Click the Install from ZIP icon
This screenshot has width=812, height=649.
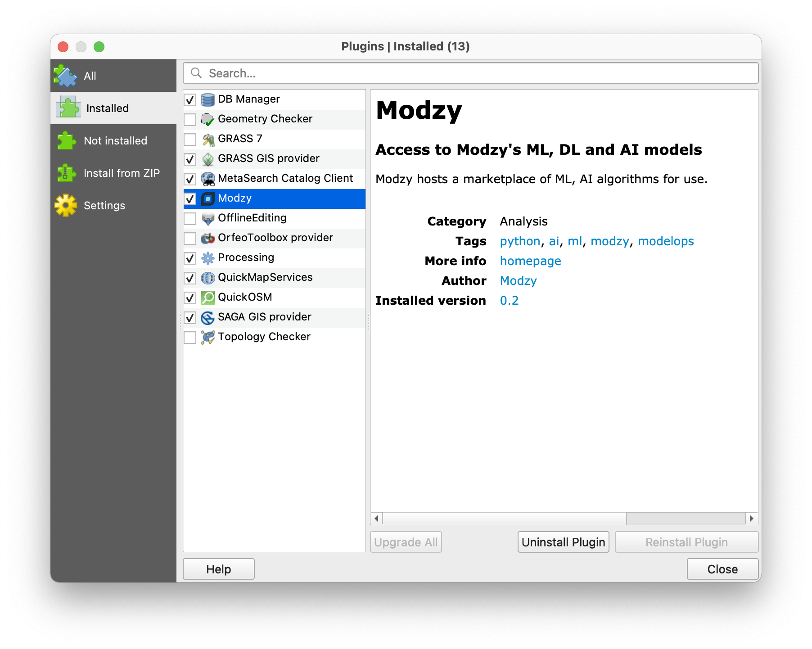[66, 173]
